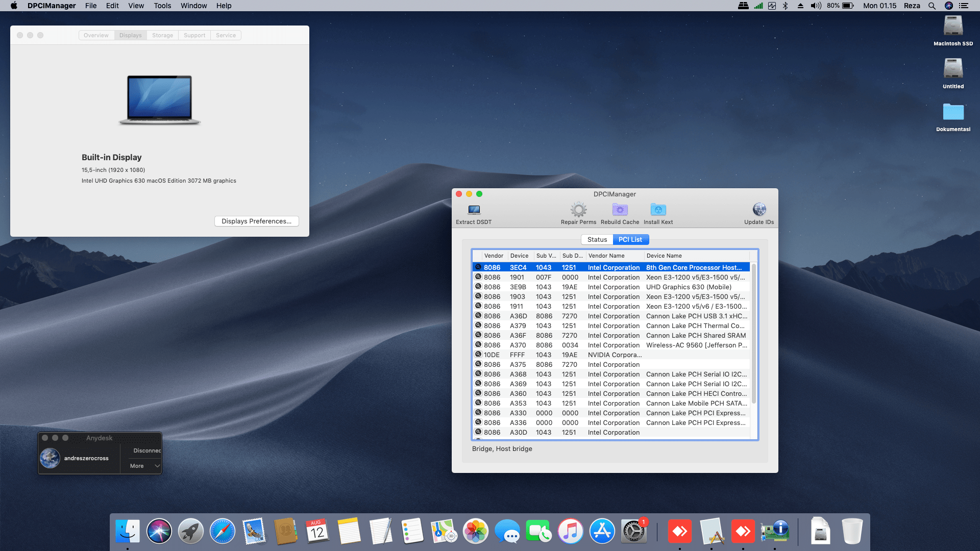This screenshot has height=551, width=980.
Task: Open System Preferences from the dock
Action: click(633, 532)
